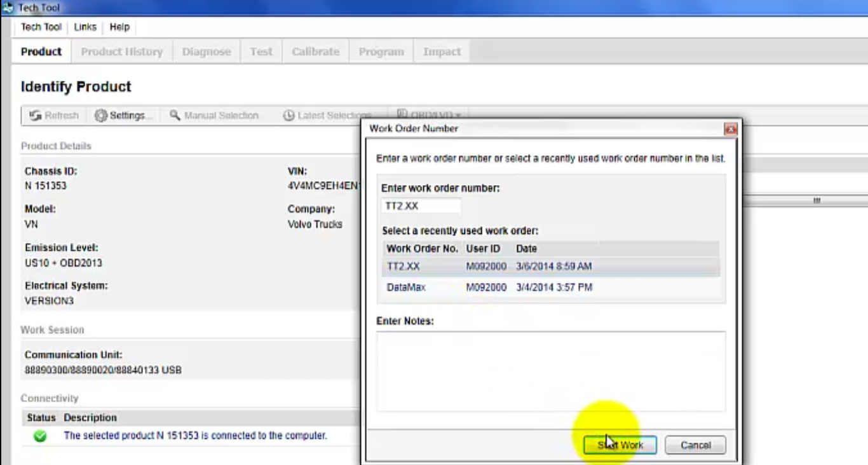This screenshot has height=465, width=868.
Task: Switch to the Program tab
Action: (381, 52)
